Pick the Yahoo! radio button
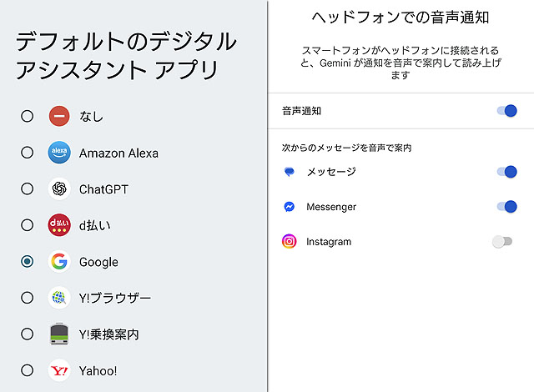Screen dimensions: 534x392 tap(28, 370)
